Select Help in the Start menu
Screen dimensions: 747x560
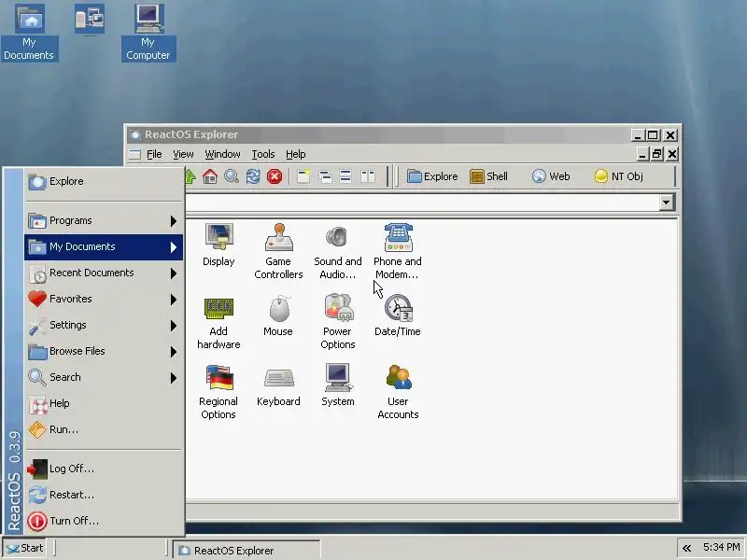click(104, 404)
